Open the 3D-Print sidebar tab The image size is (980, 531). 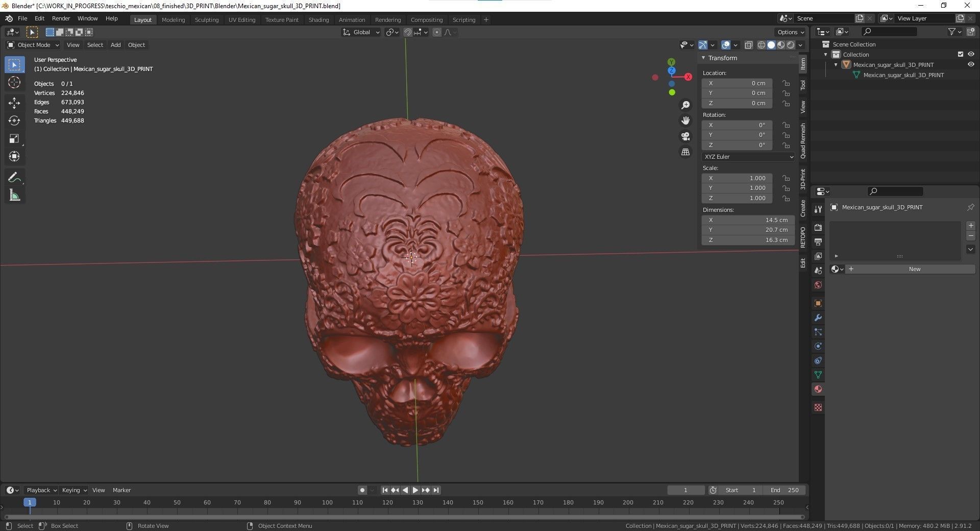pos(803,179)
